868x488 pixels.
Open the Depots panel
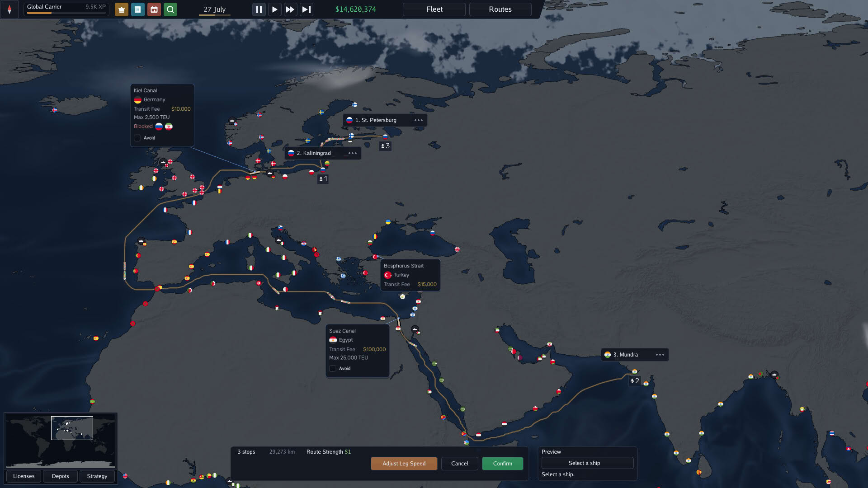pyautogui.click(x=60, y=476)
